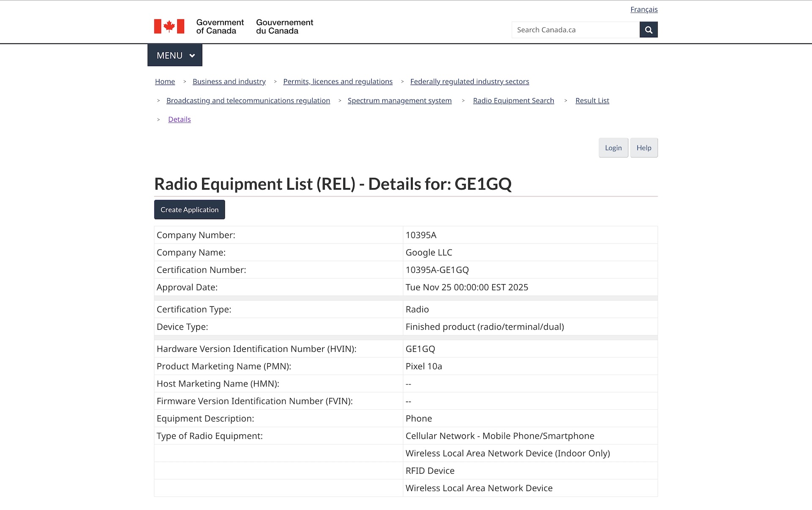This screenshot has width=812, height=510.
Task: Open Permits, licences and regulations link
Action: (337, 82)
